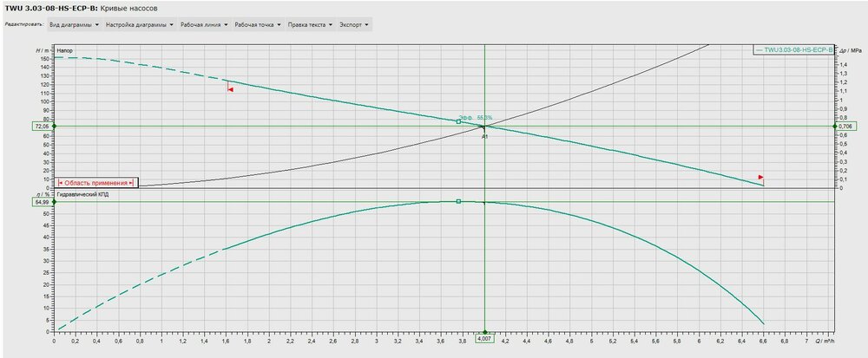Open the Вид диаграммы dropdown
The height and width of the screenshot is (358, 868).
[x=74, y=25]
